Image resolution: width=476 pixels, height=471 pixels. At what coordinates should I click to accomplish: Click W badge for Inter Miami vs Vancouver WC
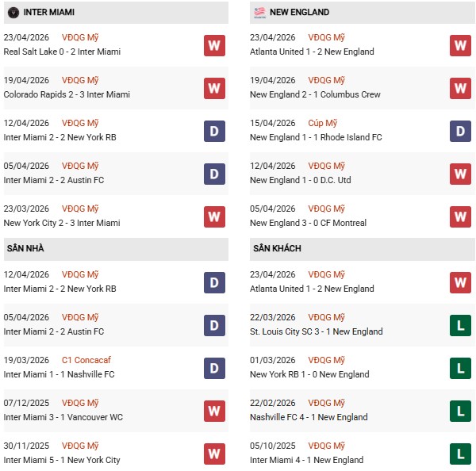tap(214, 411)
